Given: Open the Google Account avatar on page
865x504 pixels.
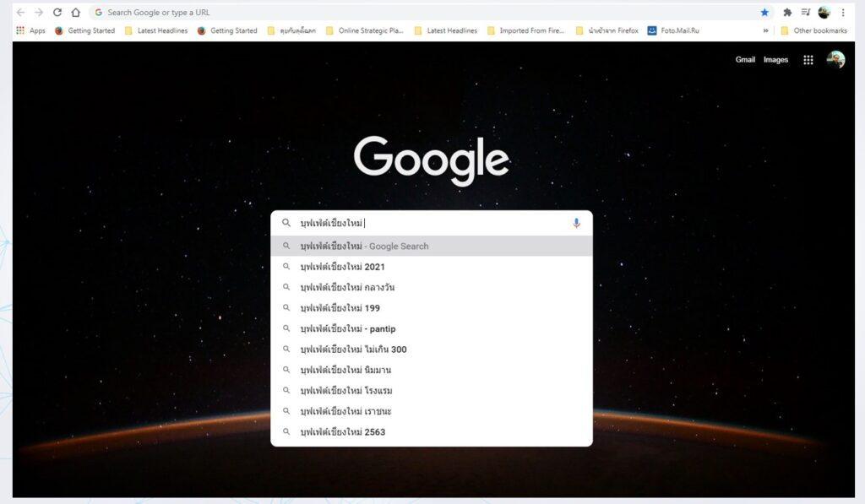Looking at the screenshot, I should [835, 60].
